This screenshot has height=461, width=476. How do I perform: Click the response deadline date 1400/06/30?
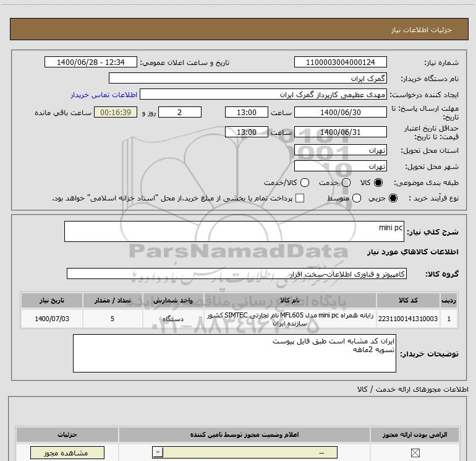point(340,113)
